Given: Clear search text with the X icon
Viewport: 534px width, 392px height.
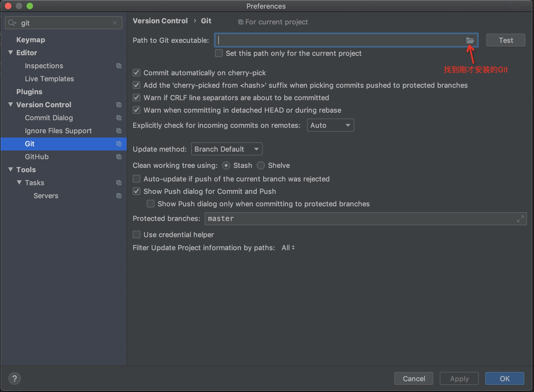Looking at the screenshot, I should 115,23.
